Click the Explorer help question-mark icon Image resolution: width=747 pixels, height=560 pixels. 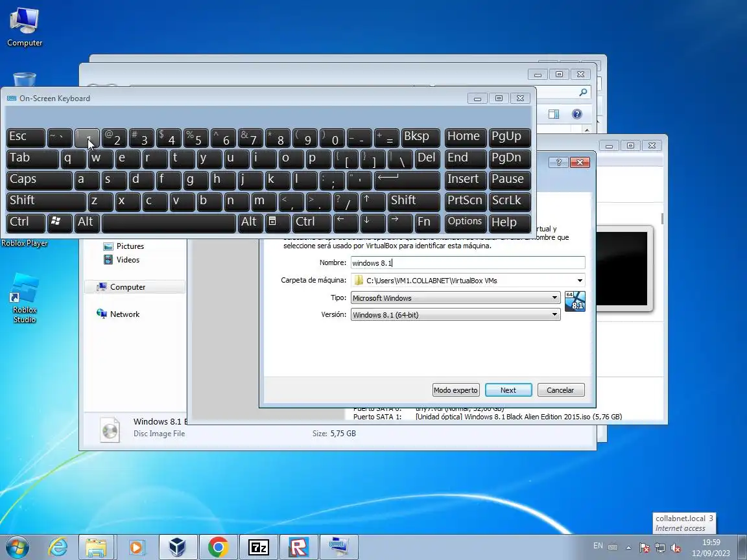pyautogui.click(x=577, y=114)
